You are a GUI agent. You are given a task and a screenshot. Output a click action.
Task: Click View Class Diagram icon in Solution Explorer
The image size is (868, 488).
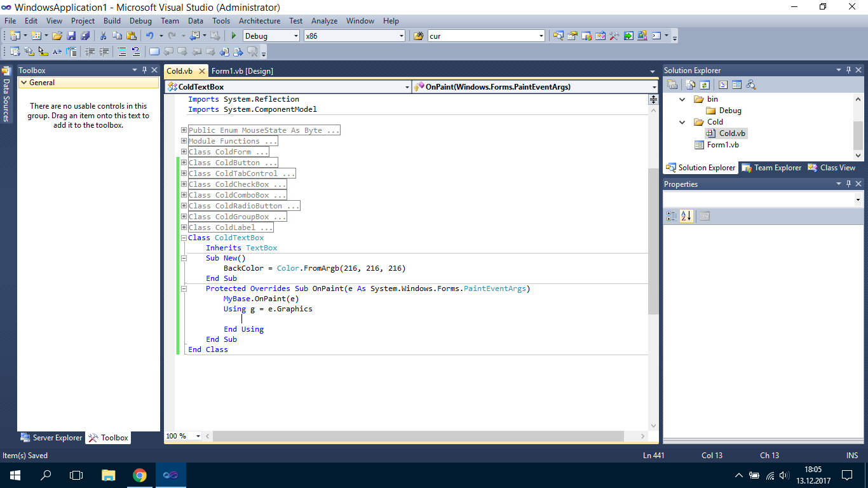[x=751, y=85]
